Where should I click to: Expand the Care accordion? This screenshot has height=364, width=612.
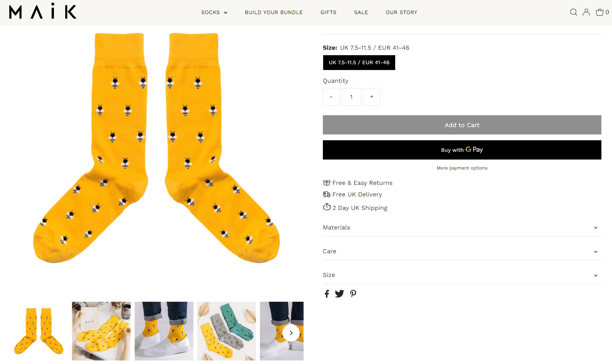tap(462, 251)
